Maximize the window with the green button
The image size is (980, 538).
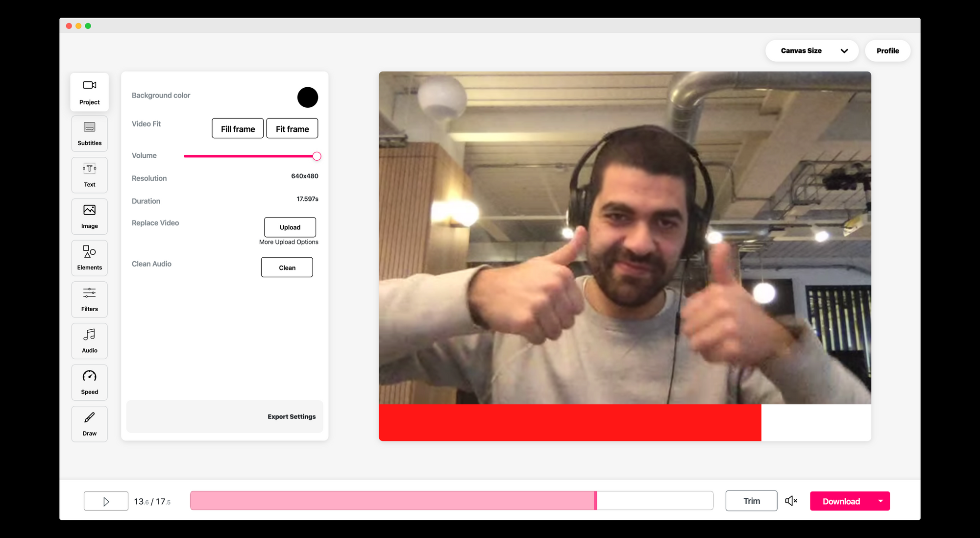point(88,26)
